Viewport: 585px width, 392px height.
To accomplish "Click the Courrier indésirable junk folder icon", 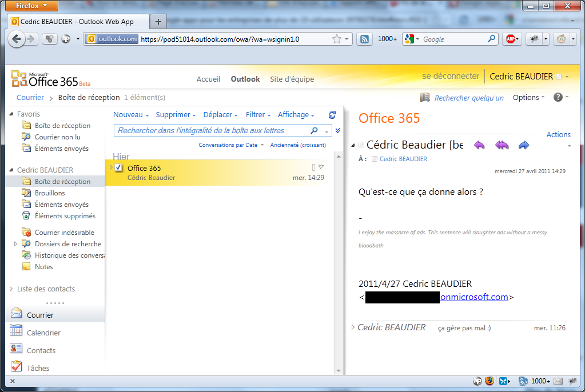I will click(x=26, y=232).
